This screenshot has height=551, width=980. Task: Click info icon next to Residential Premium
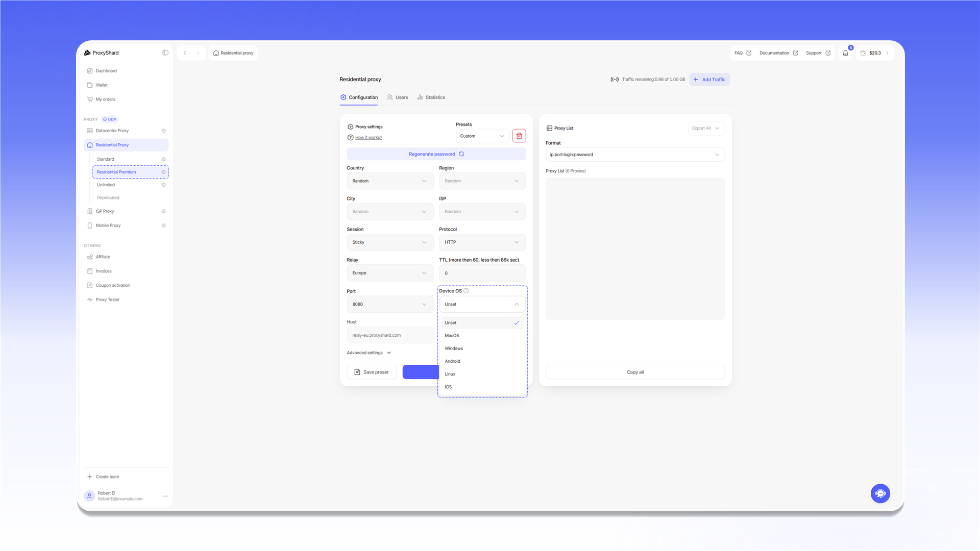click(x=163, y=172)
